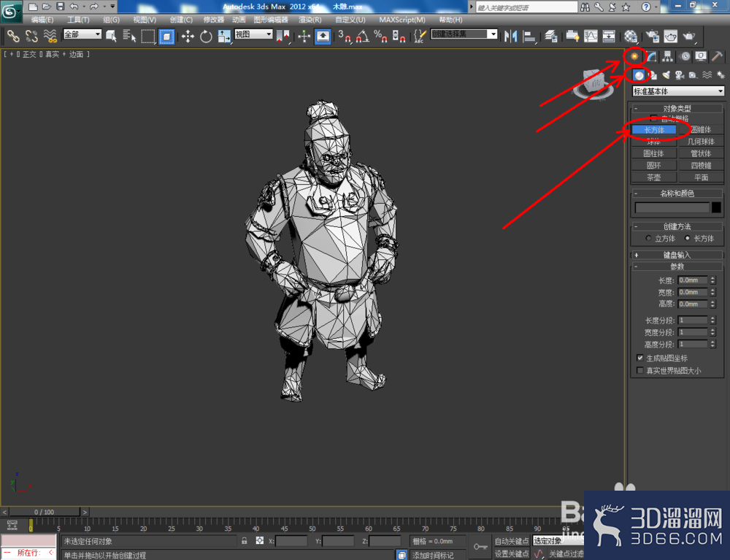Click the Bind to Space Warp icon
730x560 pixels.
(50, 36)
